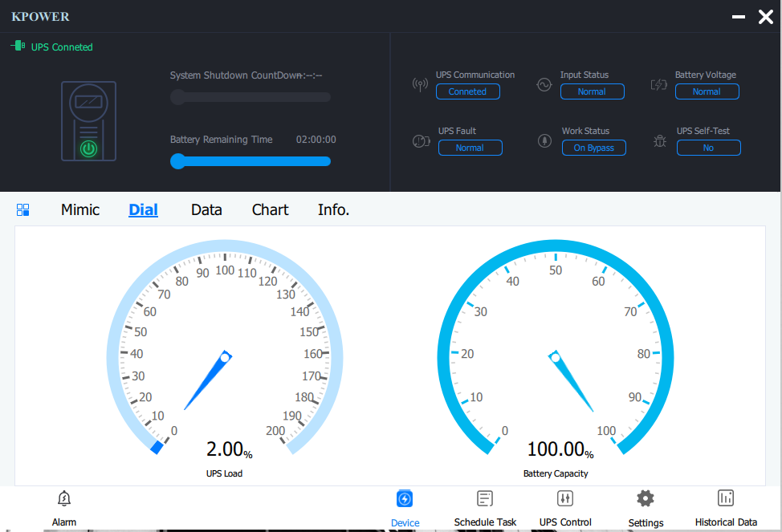Click the Battery Capacity label under the dial

(556, 473)
